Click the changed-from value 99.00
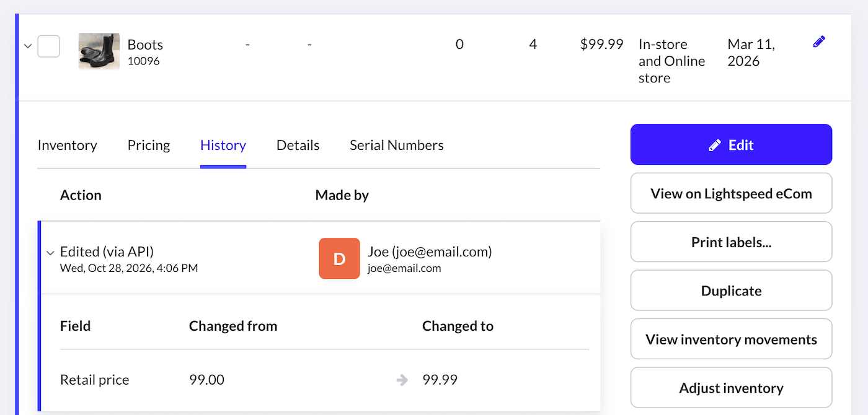This screenshot has height=415, width=868. click(x=206, y=380)
